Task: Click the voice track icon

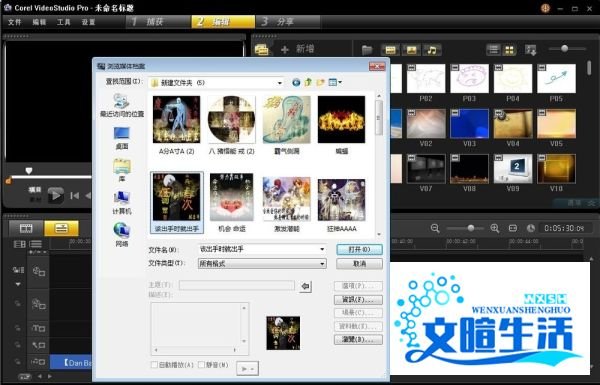Action: [38, 345]
